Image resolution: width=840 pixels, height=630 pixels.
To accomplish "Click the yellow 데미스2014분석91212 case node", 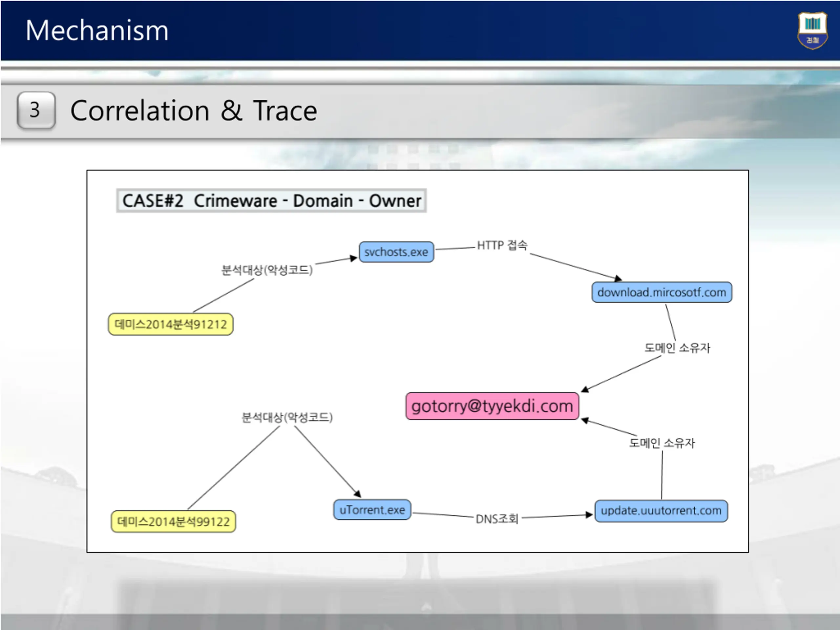I will (171, 324).
